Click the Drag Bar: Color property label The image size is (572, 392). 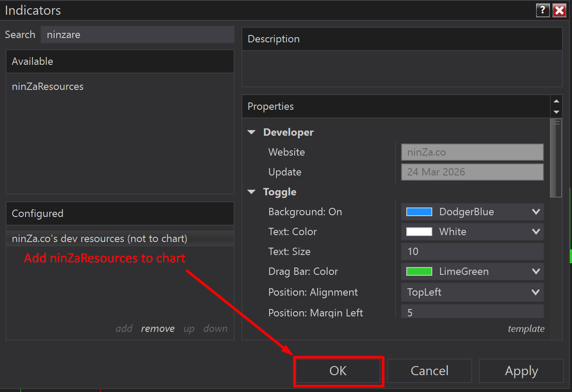click(303, 271)
